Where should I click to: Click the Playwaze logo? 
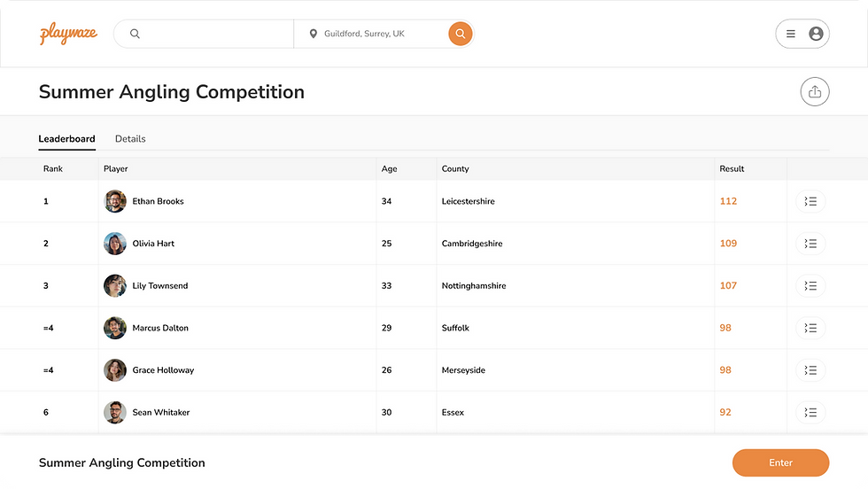(68, 35)
